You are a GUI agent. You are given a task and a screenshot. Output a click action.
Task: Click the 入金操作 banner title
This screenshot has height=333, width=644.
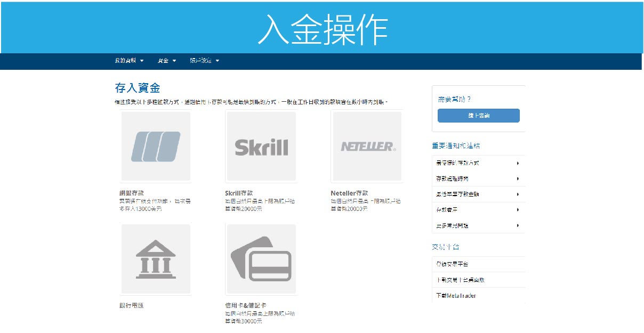[x=323, y=28]
